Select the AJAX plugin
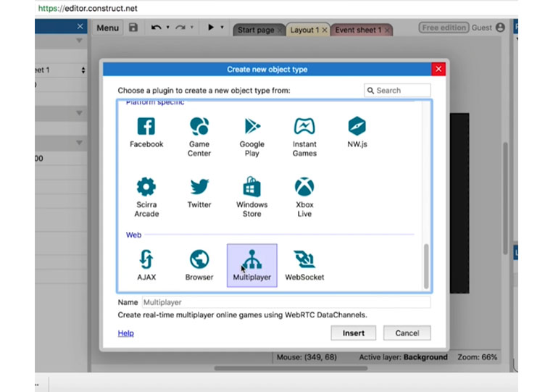Screen dimensions: 553x392 pos(146,265)
